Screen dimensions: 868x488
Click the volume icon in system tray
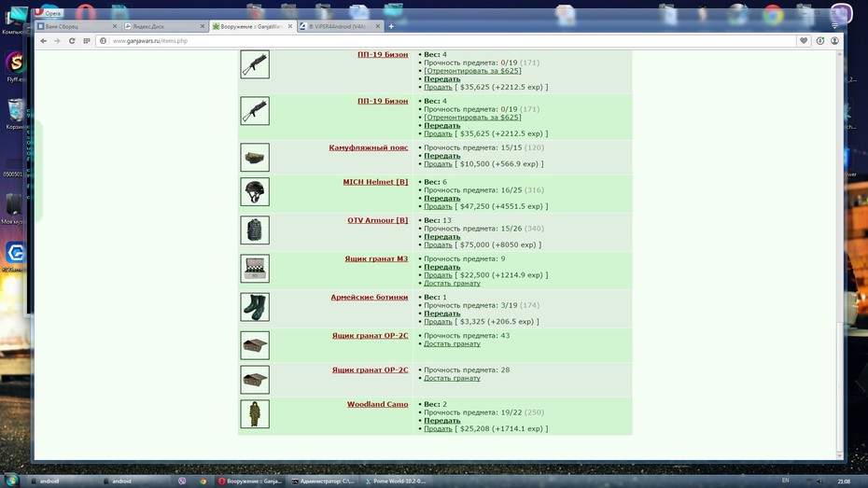[x=820, y=481]
